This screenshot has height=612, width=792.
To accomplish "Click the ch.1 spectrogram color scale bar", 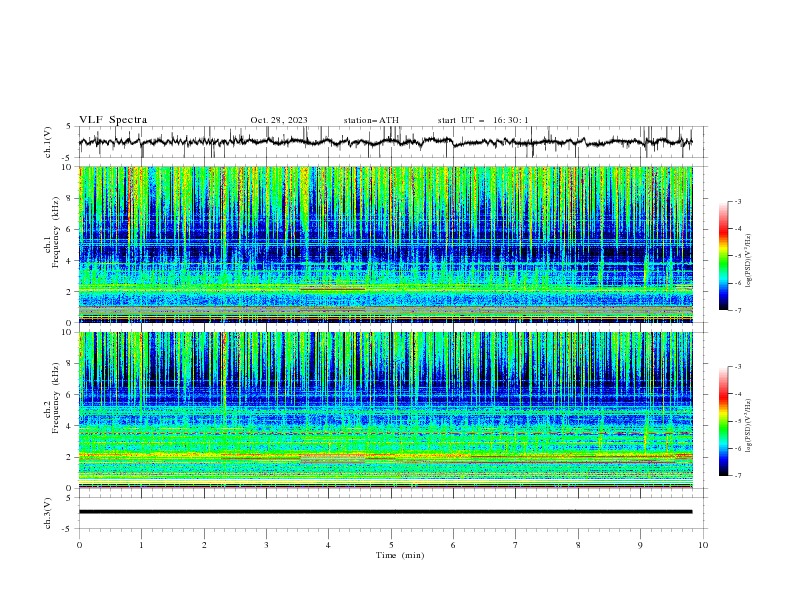I will click(724, 255).
